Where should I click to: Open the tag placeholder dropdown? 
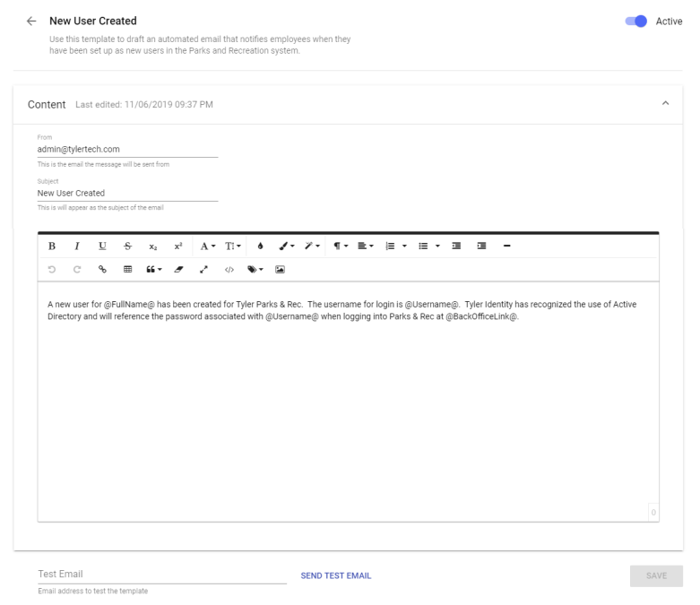click(x=255, y=269)
